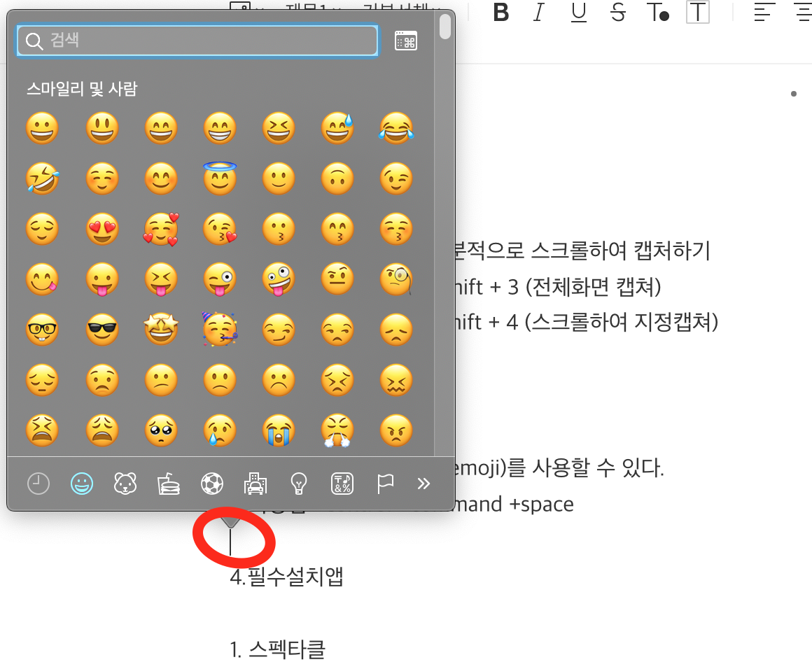The image size is (812, 669).
Task: Open the Travel & Places car category
Action: 255,484
